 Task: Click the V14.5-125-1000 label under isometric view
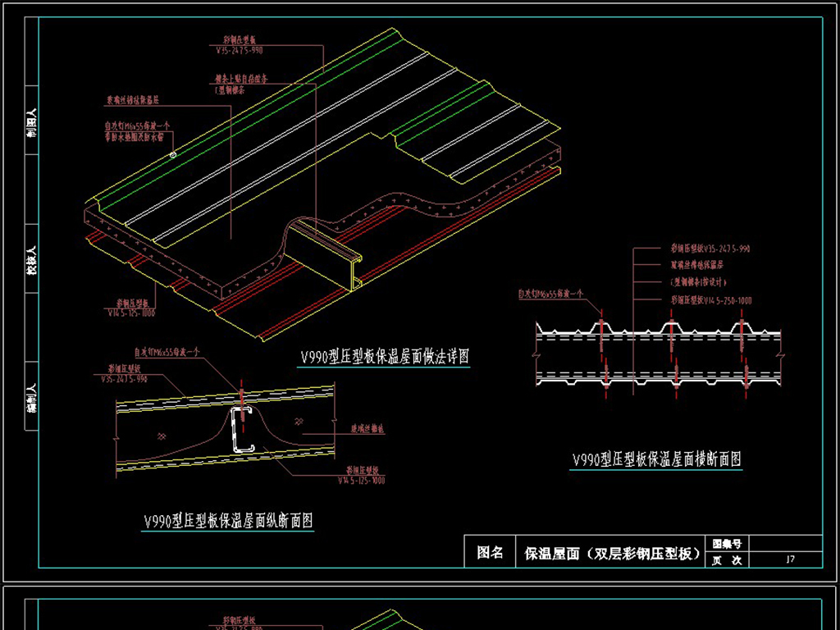[131, 312]
